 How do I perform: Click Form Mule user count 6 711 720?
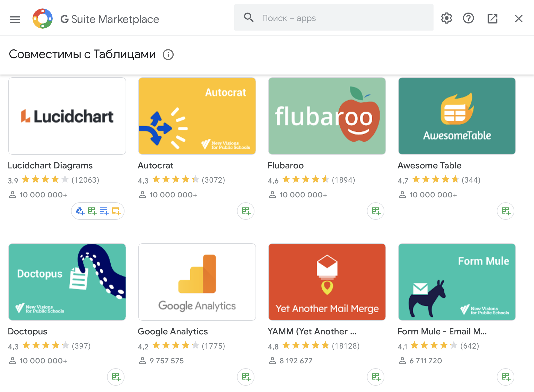tap(426, 361)
